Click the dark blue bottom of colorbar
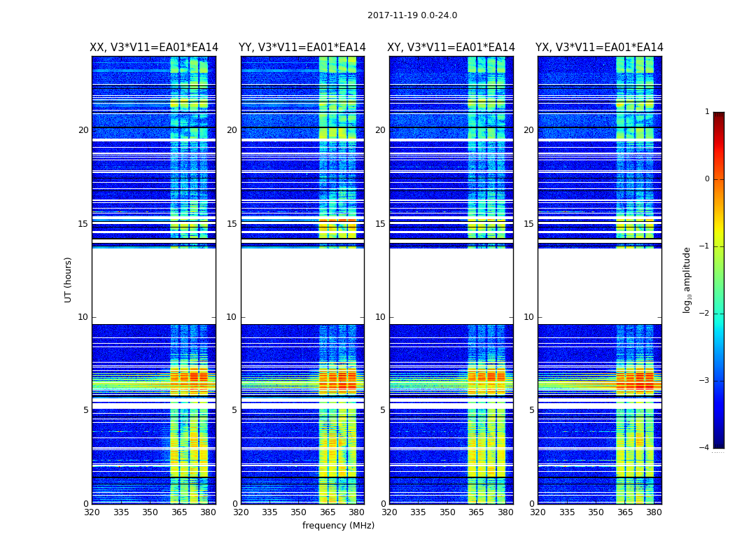The height and width of the screenshot is (560, 735). (718, 442)
